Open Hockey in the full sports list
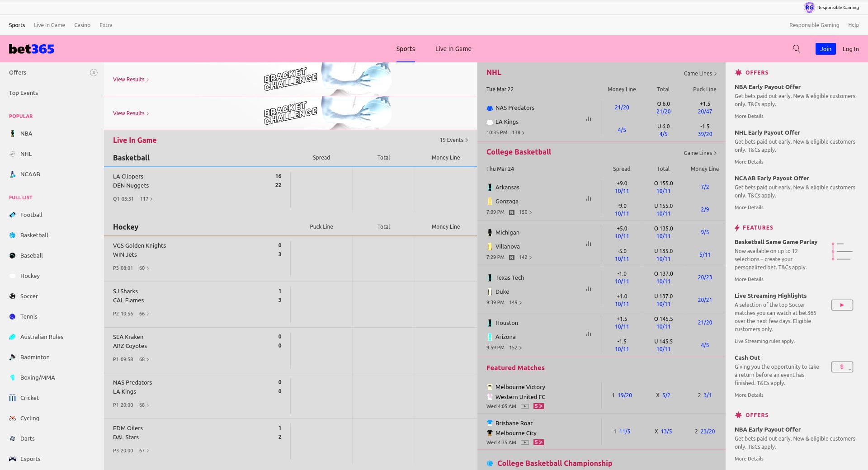The width and height of the screenshot is (868, 470). (30, 276)
